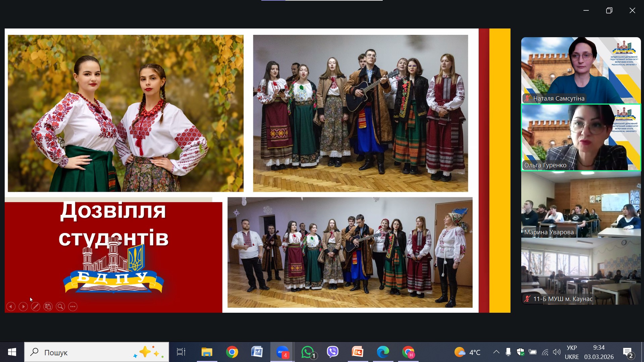Open the volume speaker control
This screenshot has height=362, width=644.
coord(557,352)
